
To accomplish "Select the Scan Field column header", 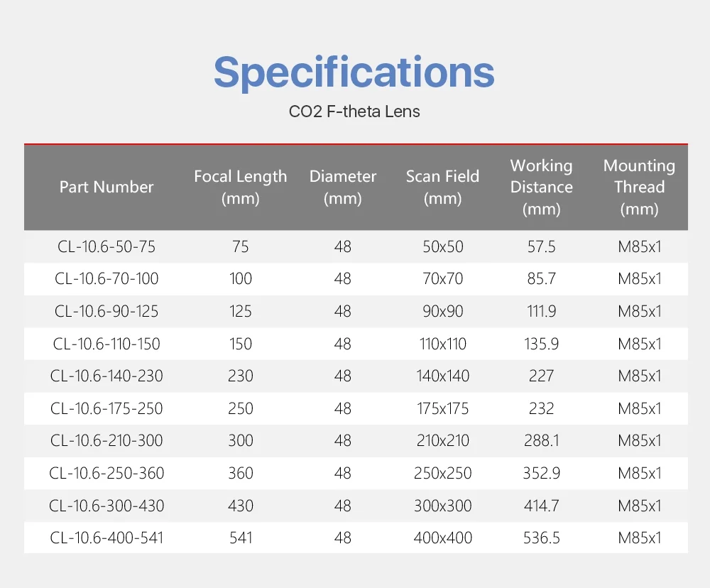I will pyautogui.click(x=442, y=187).
